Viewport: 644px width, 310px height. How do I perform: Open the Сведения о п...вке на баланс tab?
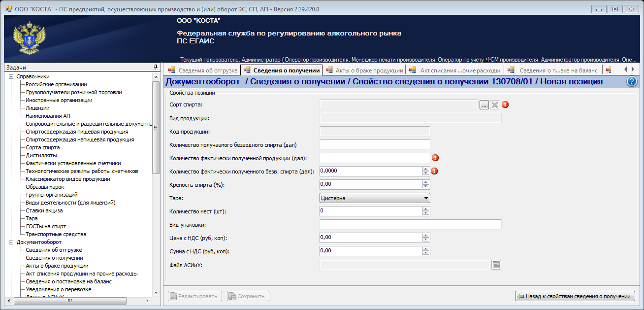[x=553, y=70]
